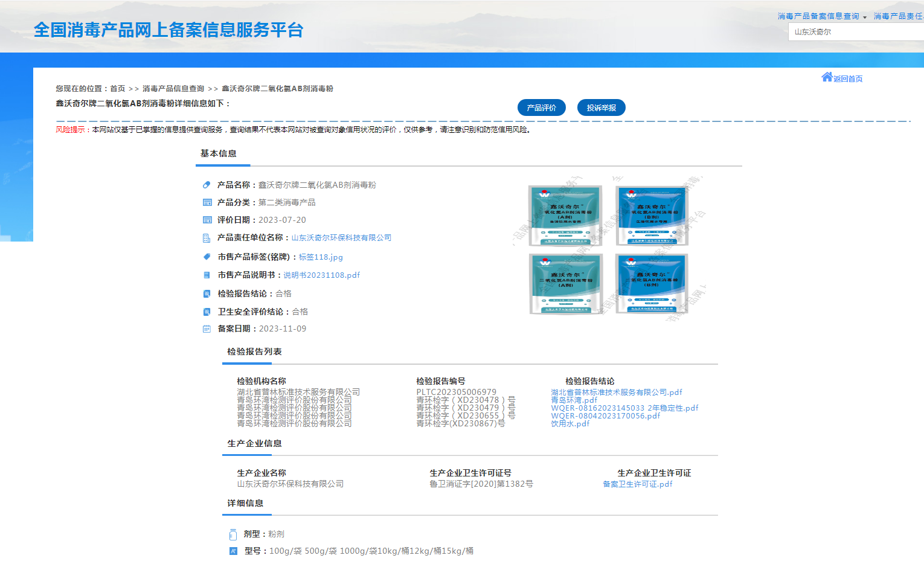Click the A剂 product package thumbnail
The image size is (924, 561).
tap(566, 214)
